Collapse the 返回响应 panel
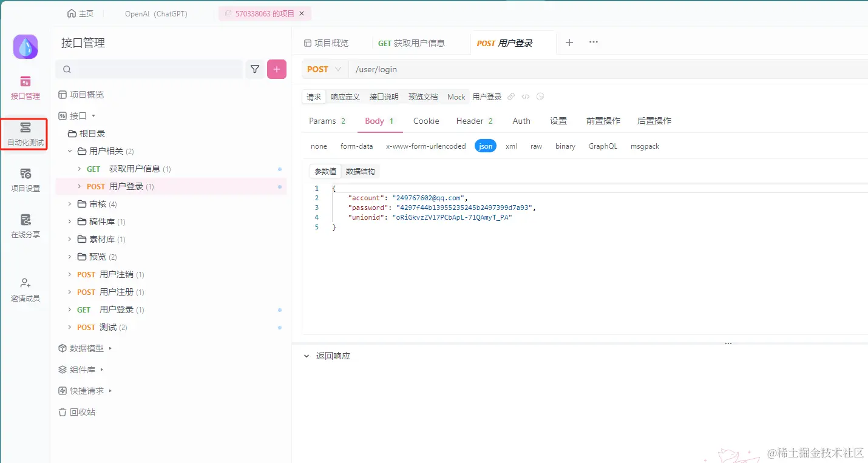The height and width of the screenshot is (463, 868). pyautogui.click(x=307, y=356)
